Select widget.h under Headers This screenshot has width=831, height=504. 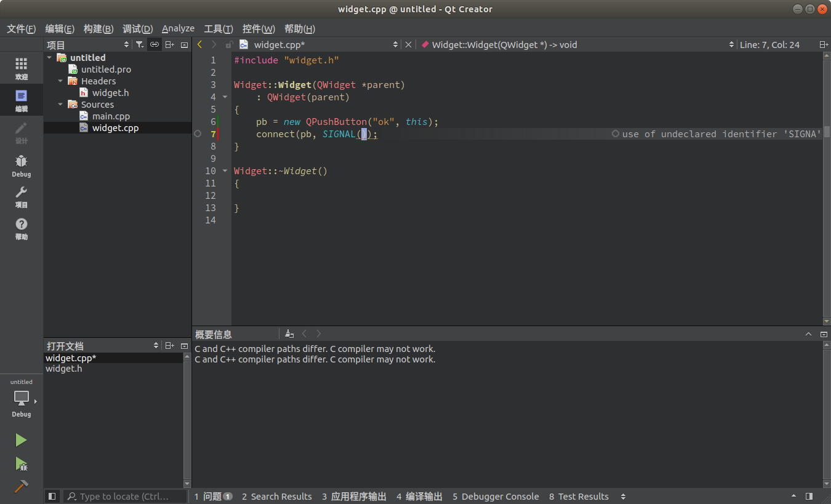click(111, 92)
